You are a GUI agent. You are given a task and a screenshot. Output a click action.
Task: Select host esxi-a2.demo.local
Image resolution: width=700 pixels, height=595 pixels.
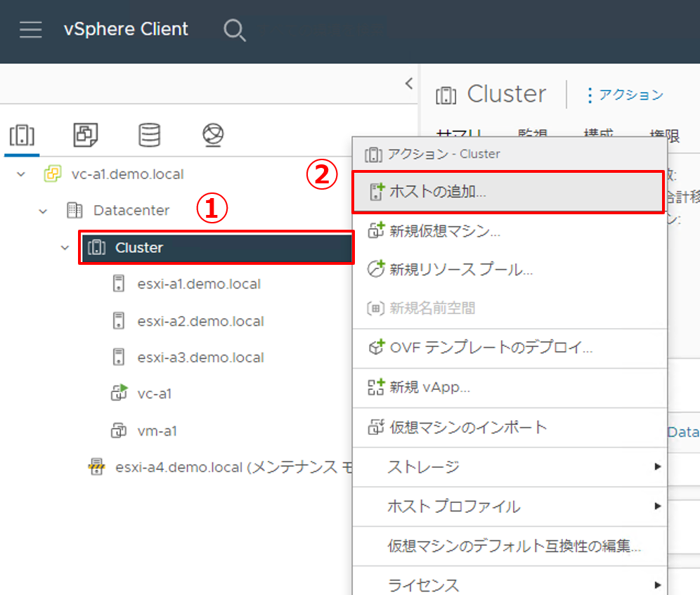click(200, 321)
